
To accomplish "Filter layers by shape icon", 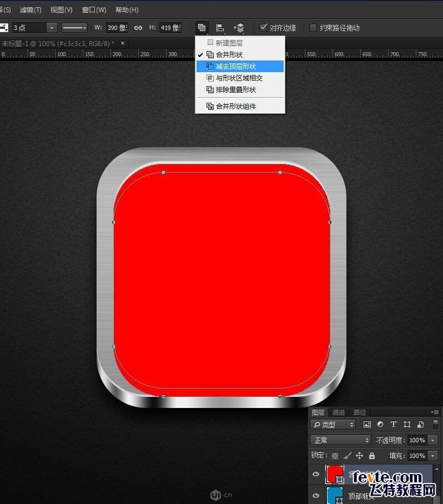I will [407, 424].
